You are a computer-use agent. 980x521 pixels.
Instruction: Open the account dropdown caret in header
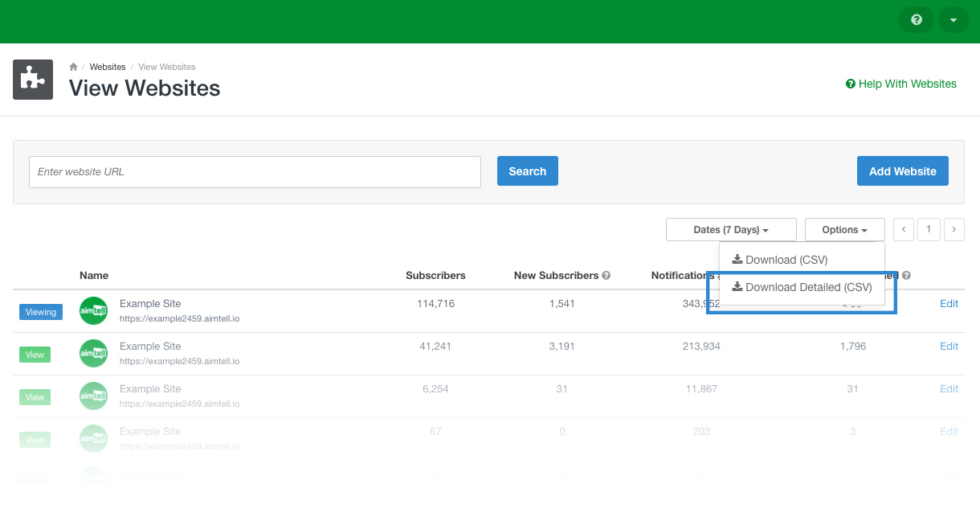(x=953, y=20)
